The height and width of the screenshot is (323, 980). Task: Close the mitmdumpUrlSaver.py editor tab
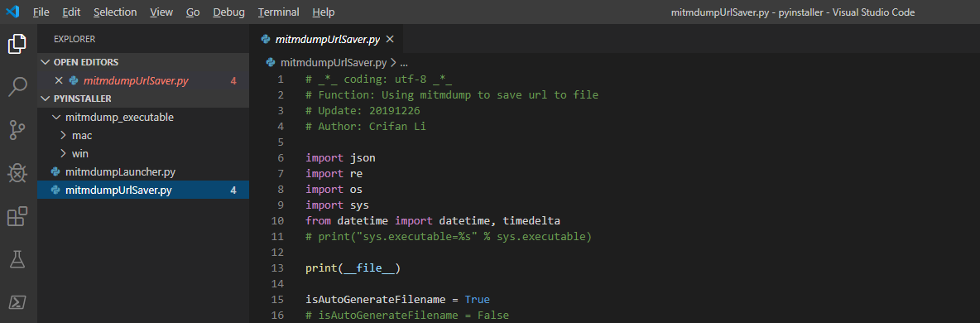(390, 40)
